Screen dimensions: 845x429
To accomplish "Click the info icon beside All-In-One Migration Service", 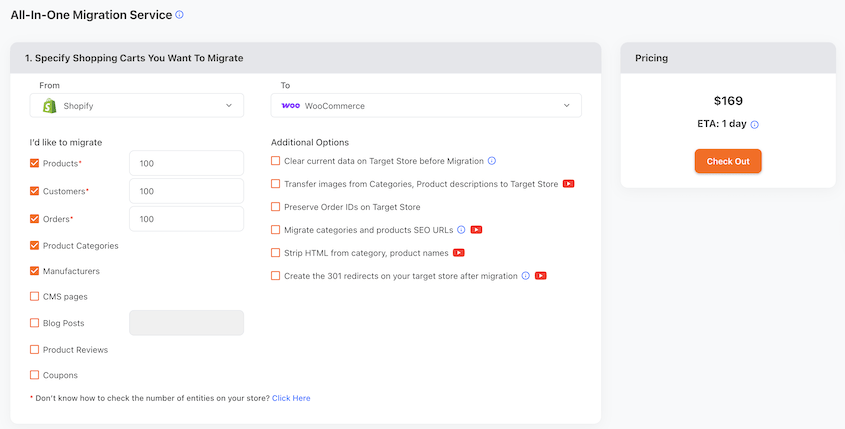I will [180, 16].
